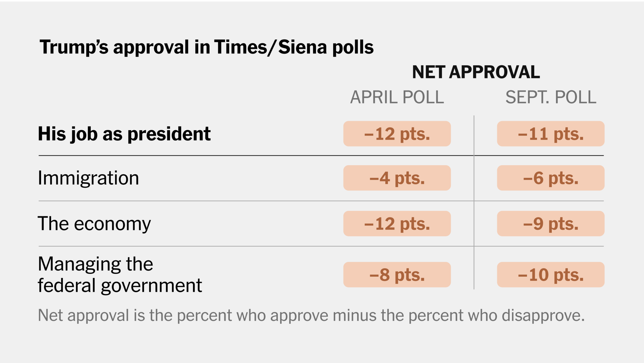
Task: Click April's −12 pts. economy badge
Action: [x=397, y=224]
